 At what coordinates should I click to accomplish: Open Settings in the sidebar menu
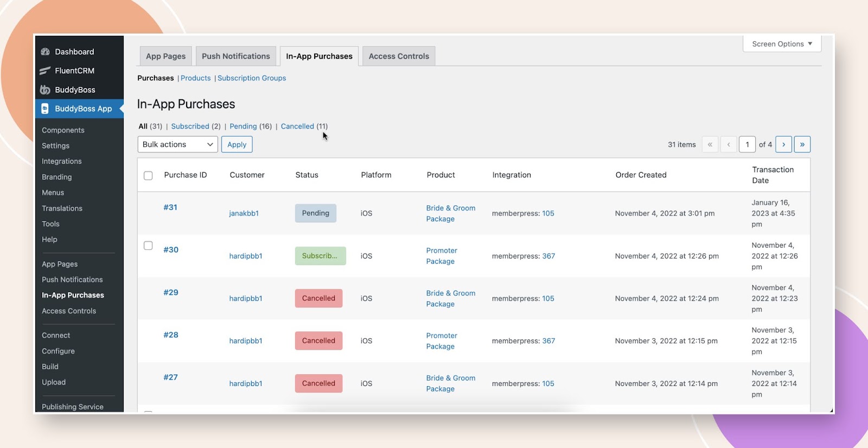tap(55, 146)
